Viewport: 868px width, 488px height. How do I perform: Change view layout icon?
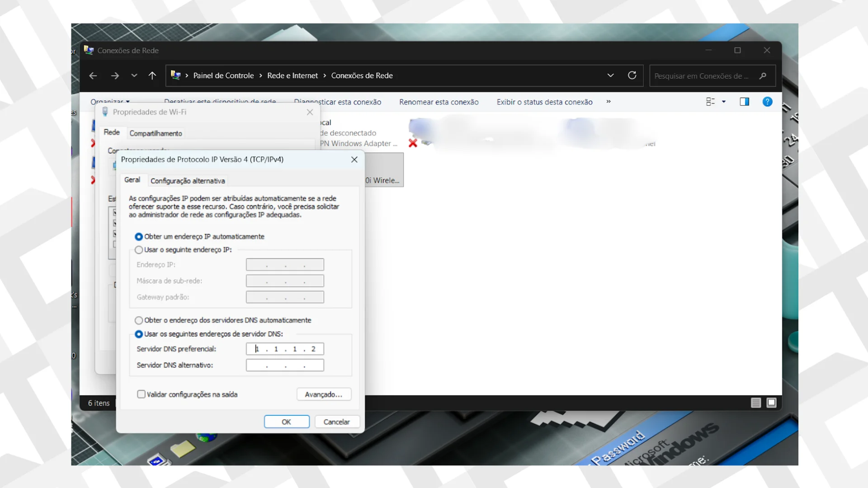710,102
